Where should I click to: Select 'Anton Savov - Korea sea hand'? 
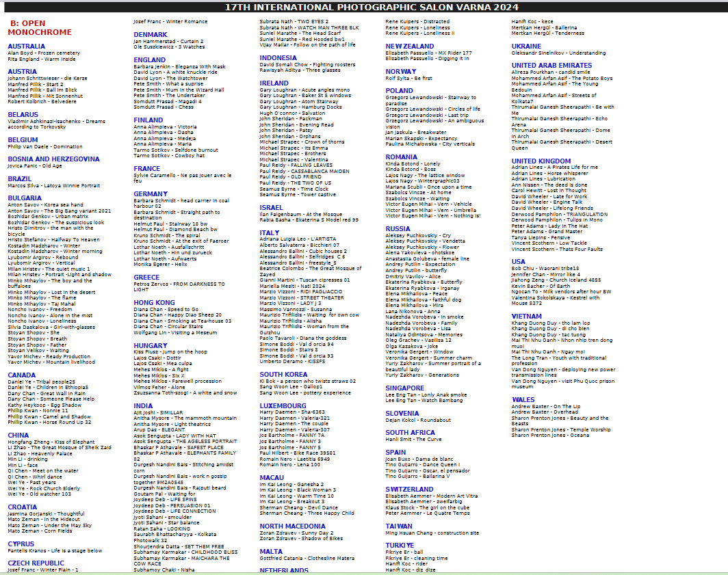click(45, 204)
